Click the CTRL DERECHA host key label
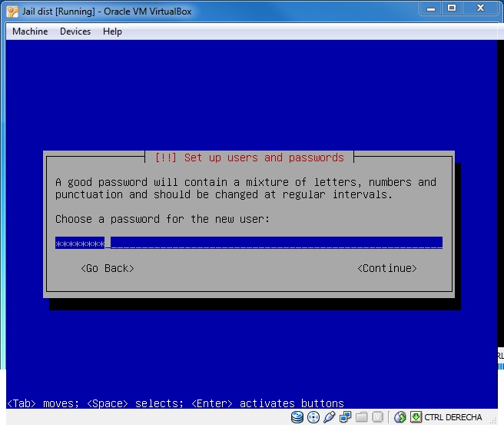The height and width of the screenshot is (431, 504). pos(453,417)
